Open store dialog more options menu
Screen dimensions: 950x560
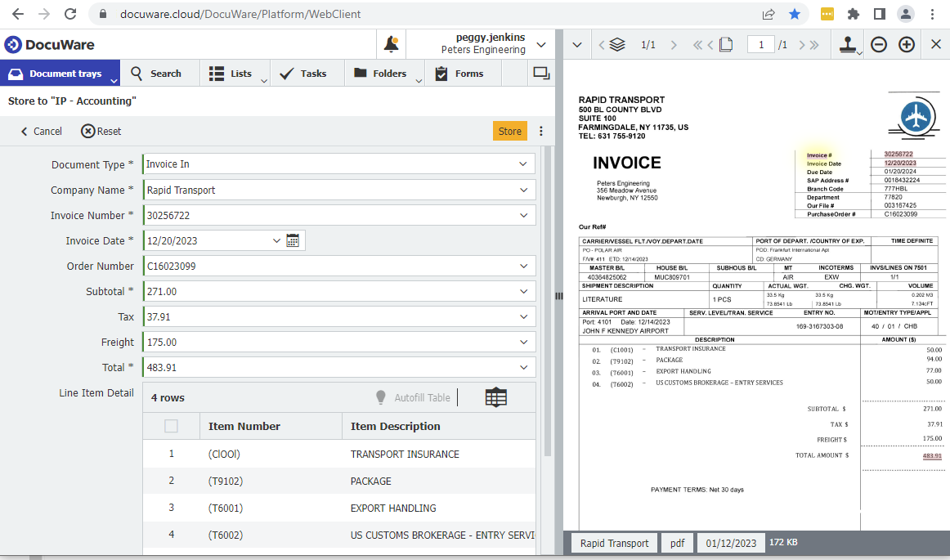541,131
